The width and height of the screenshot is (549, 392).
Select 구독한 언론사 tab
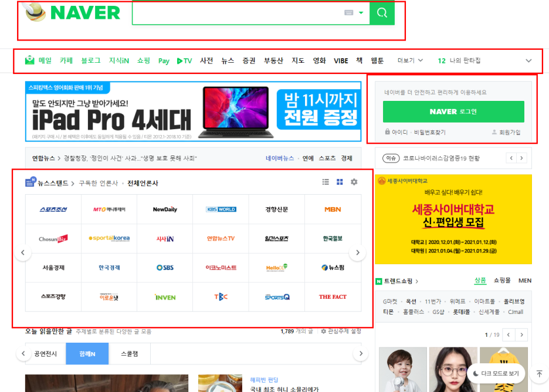click(99, 183)
